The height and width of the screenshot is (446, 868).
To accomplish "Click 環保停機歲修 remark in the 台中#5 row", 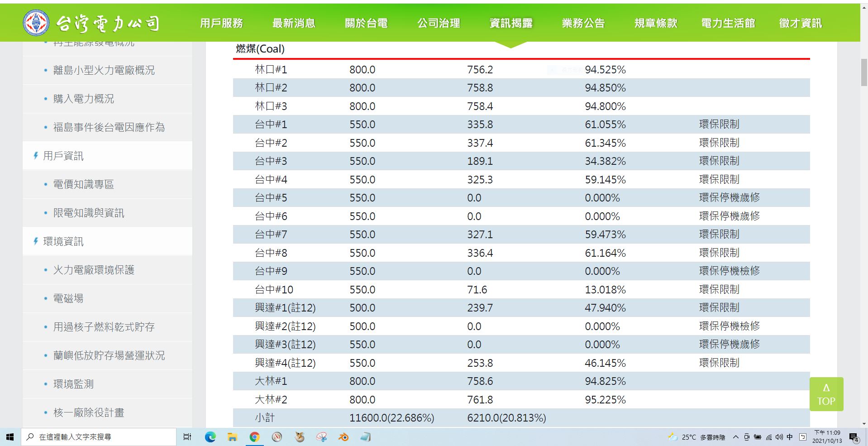I will [729, 197].
